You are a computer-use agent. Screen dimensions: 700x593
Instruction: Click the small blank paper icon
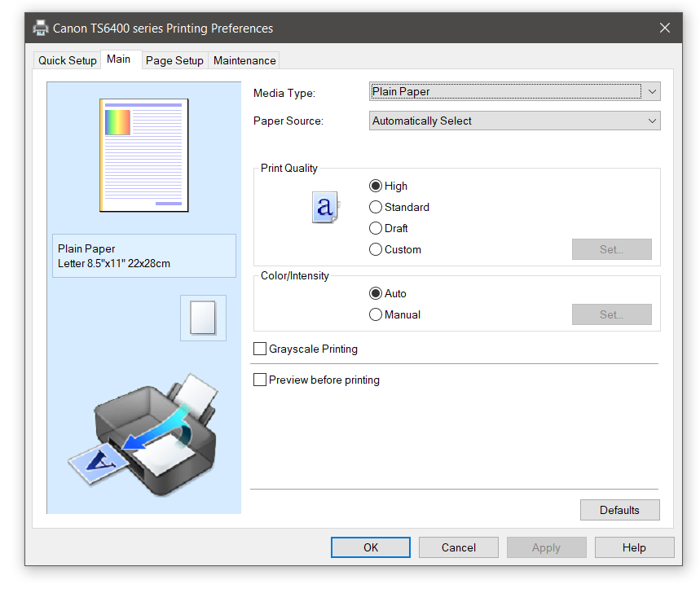pyautogui.click(x=202, y=318)
